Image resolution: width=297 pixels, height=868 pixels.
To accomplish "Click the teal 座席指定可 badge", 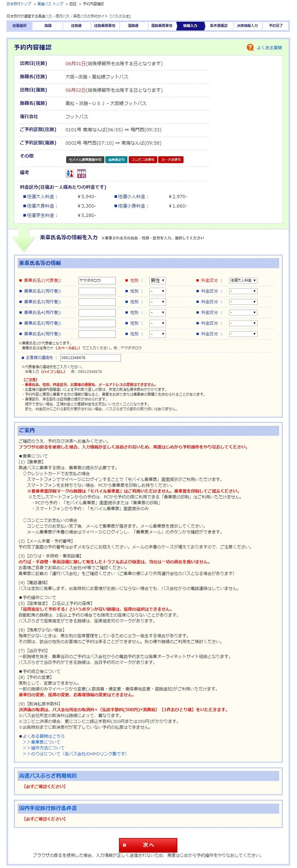I will (x=116, y=160).
